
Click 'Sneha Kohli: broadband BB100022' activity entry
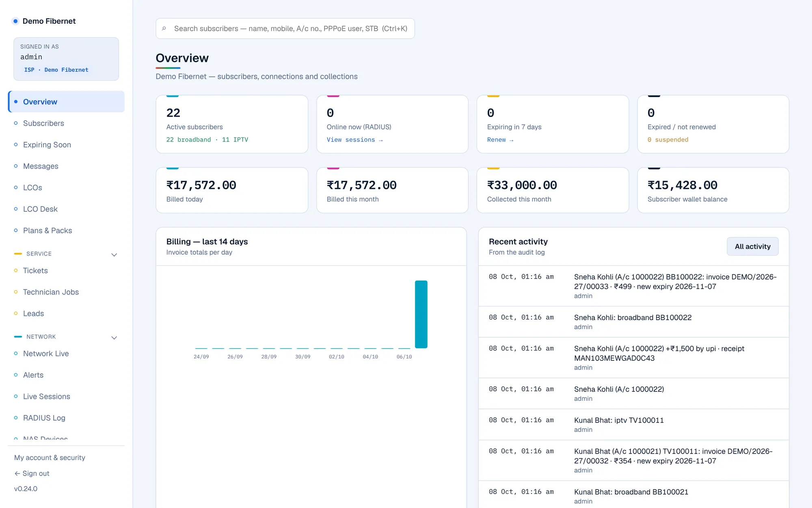click(633, 321)
